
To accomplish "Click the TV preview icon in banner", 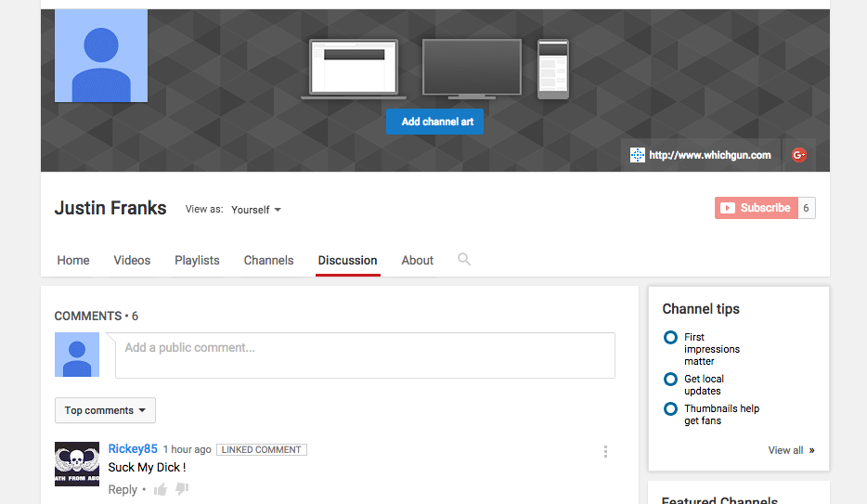I will (472, 69).
